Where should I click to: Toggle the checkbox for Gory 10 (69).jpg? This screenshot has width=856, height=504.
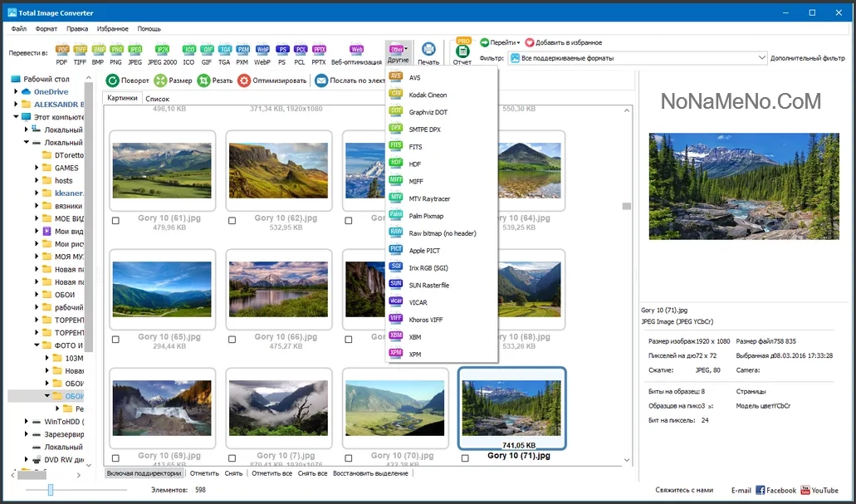point(115,458)
